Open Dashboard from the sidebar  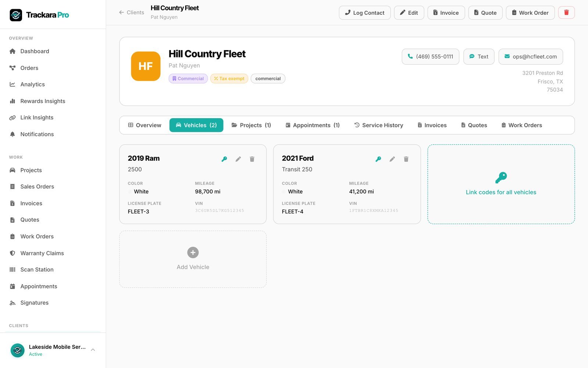point(53,51)
